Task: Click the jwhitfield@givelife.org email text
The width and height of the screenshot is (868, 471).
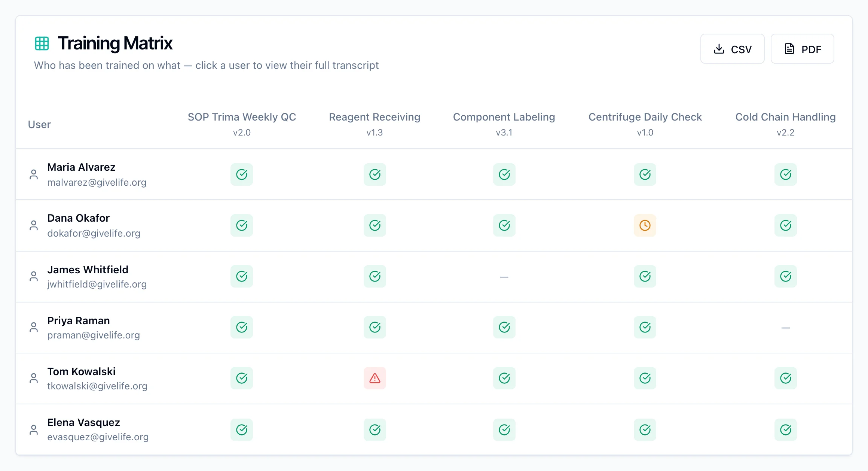Action: click(x=97, y=284)
